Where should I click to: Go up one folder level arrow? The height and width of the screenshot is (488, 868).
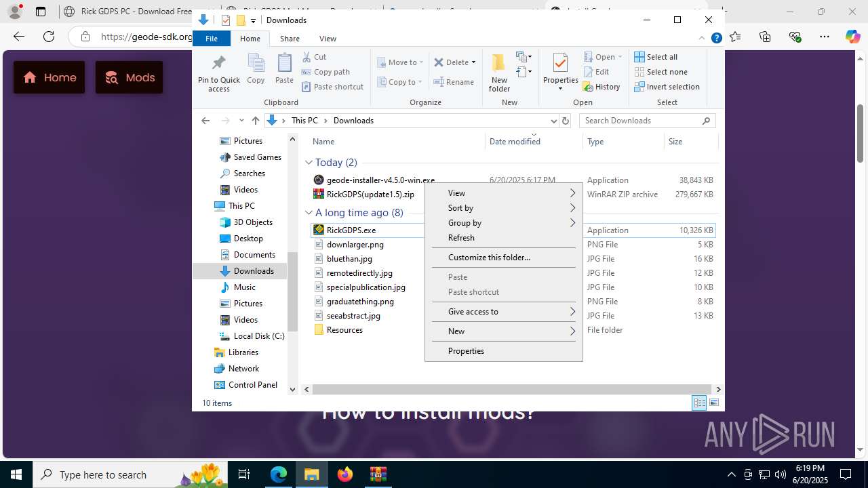(x=255, y=121)
